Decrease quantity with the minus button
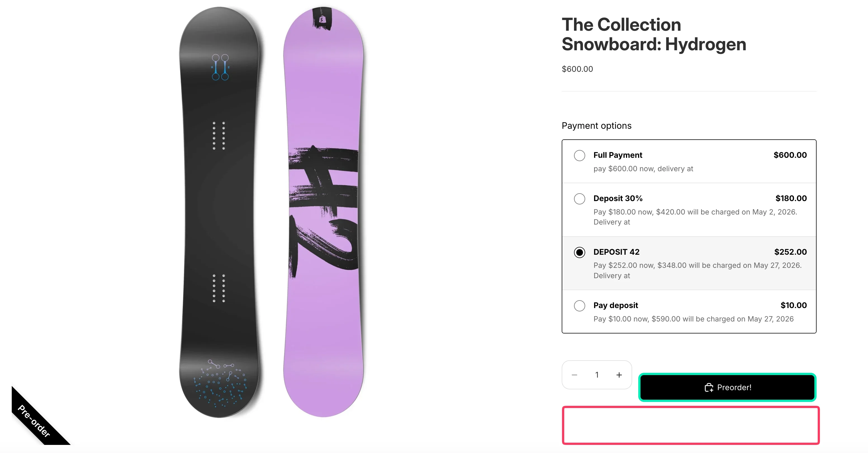Image resolution: width=868 pixels, height=453 pixels. click(x=574, y=375)
